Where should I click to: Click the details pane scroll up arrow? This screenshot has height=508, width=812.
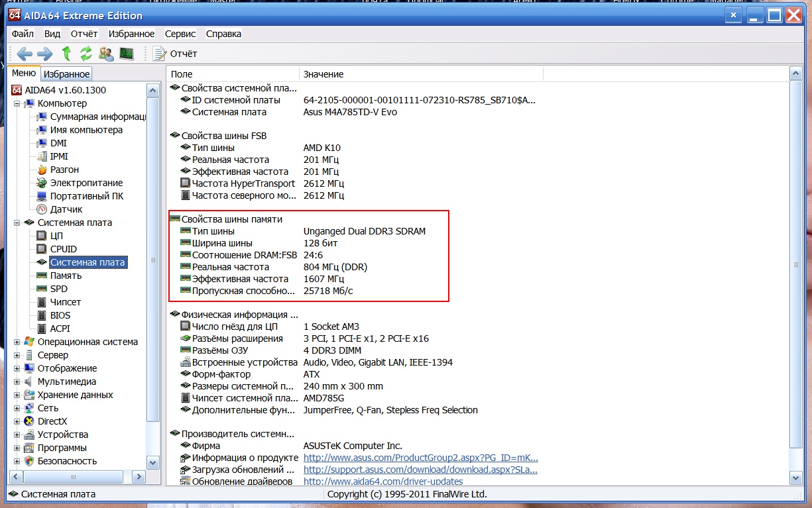[x=796, y=74]
